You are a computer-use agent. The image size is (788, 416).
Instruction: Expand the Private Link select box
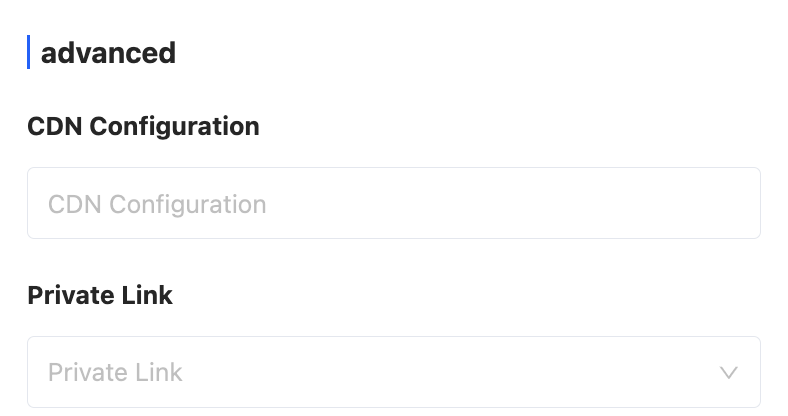pyautogui.click(x=393, y=372)
